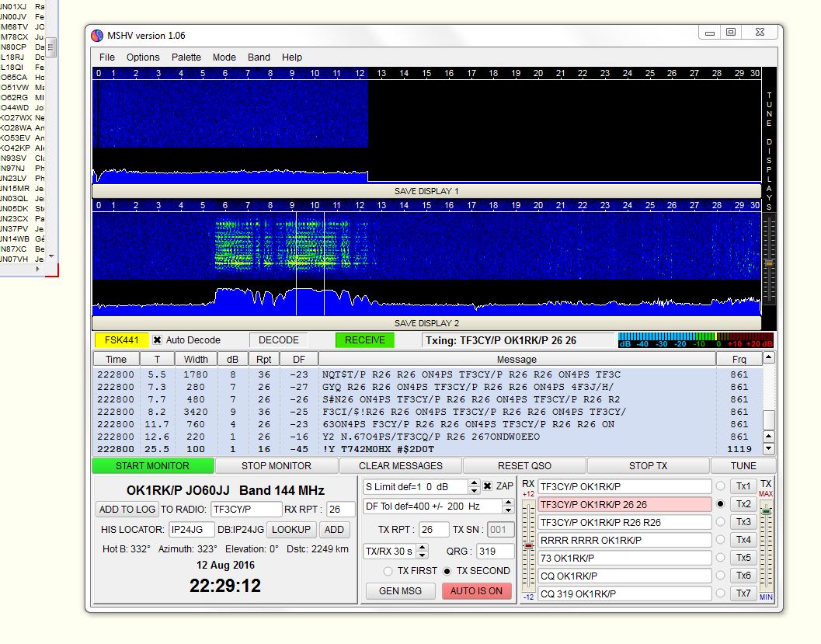The height and width of the screenshot is (644, 821).
Task: Click the Frq column header
Action: pos(739,359)
